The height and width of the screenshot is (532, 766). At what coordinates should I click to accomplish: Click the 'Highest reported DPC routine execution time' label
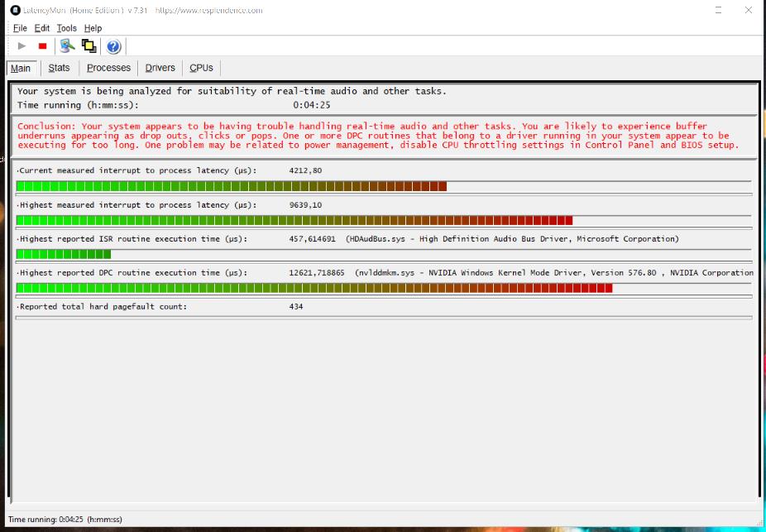(x=133, y=272)
